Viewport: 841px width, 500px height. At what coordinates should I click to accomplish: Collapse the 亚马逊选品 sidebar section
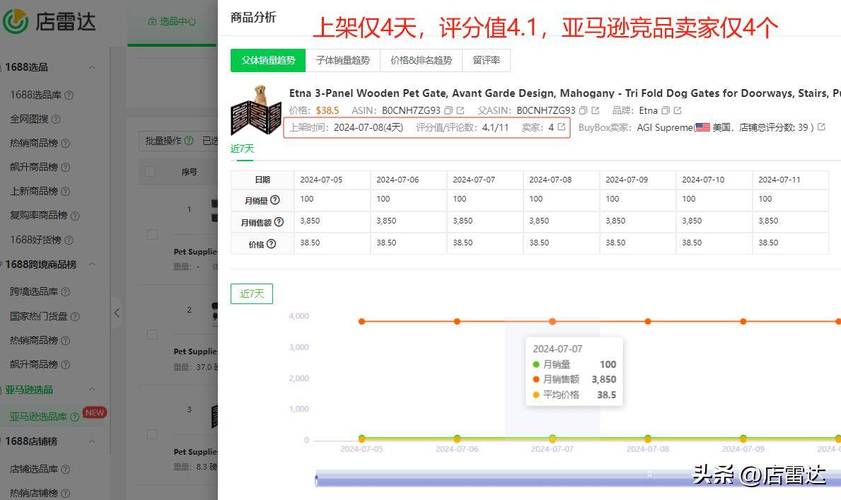(x=92, y=389)
